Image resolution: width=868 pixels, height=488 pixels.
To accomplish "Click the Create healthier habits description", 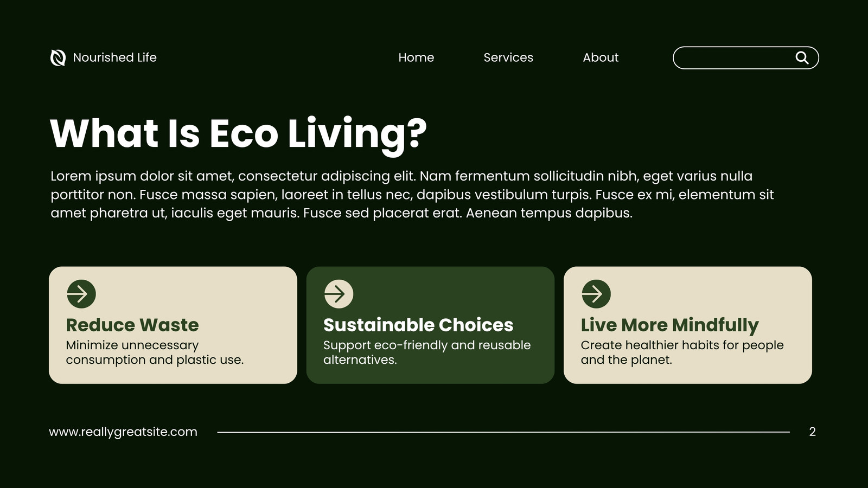I will click(682, 352).
